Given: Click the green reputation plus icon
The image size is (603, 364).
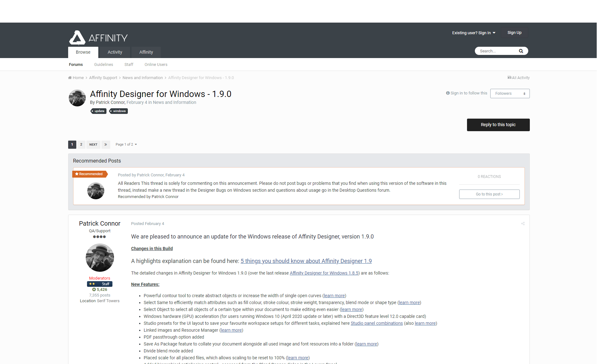Looking at the screenshot, I should tap(94, 290).
